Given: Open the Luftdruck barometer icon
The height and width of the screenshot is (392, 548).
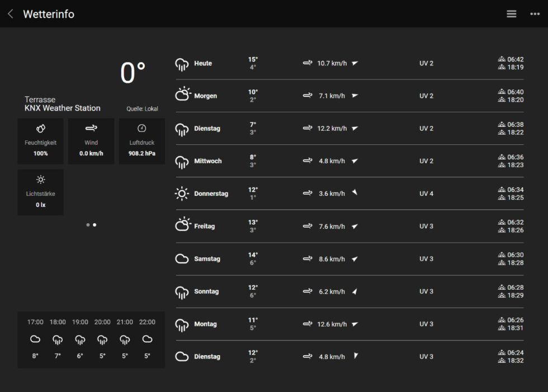Looking at the screenshot, I should [x=141, y=128].
